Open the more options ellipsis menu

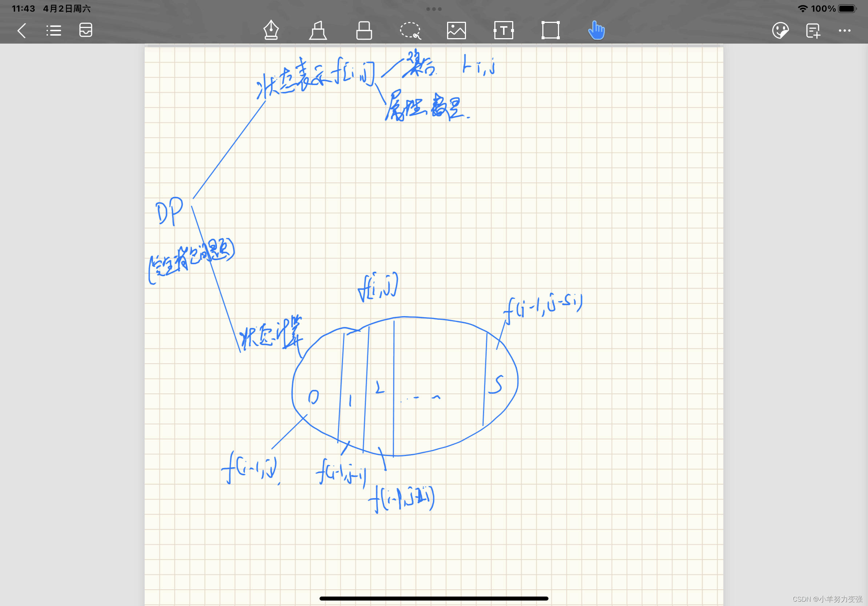pos(845,31)
